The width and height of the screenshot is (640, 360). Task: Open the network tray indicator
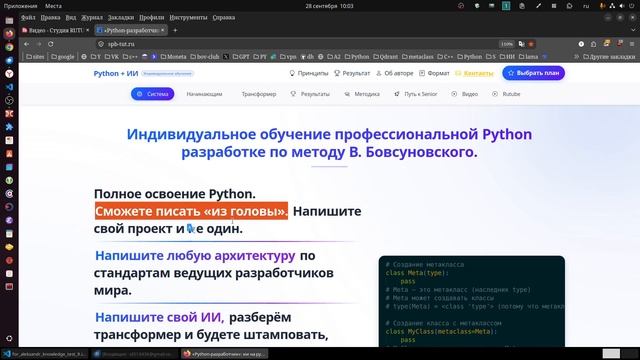(x=612, y=6)
